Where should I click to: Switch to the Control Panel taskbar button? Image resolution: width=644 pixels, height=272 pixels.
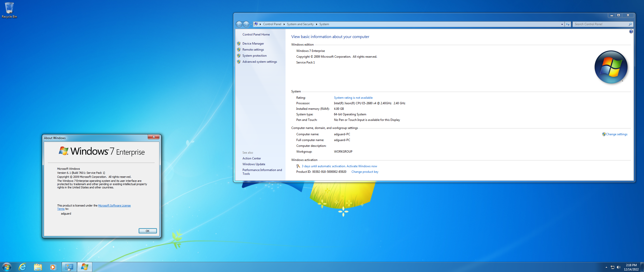tap(69, 267)
